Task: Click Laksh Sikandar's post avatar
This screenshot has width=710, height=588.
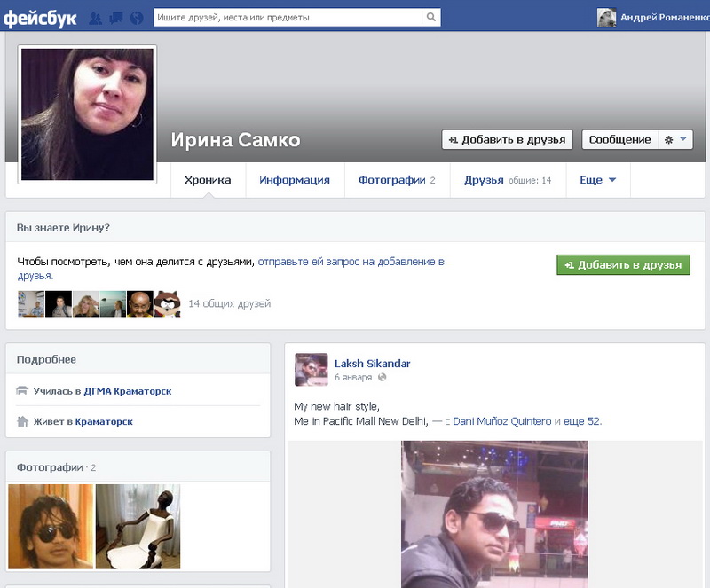Action: coord(312,369)
